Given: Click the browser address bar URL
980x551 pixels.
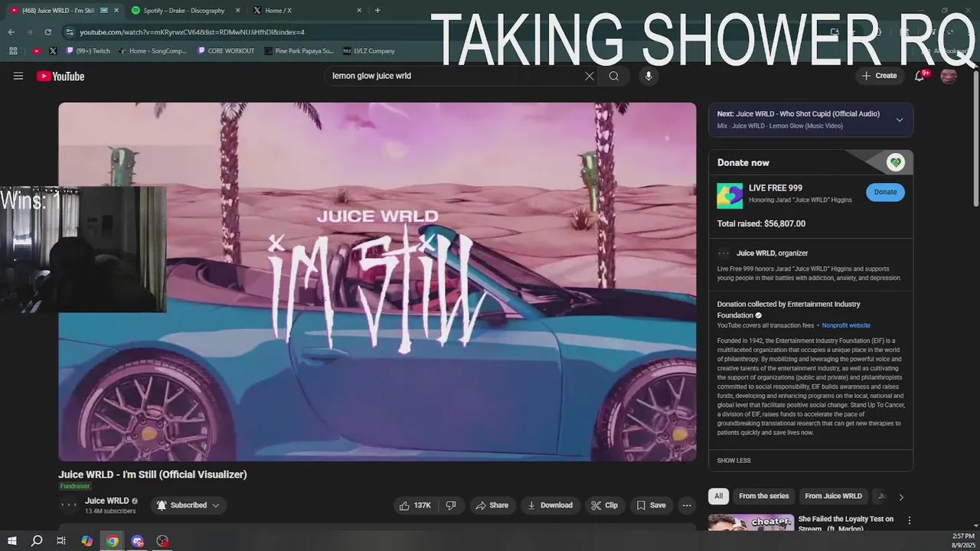Looking at the screenshot, I should tap(192, 32).
